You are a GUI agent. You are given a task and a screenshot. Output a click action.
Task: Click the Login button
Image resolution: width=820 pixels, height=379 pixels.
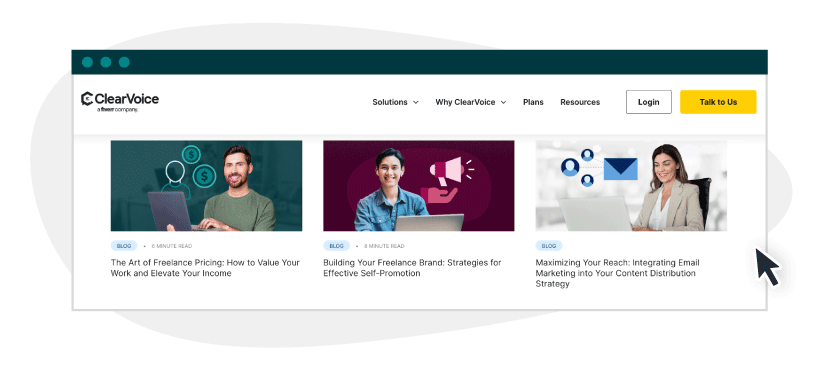tap(648, 102)
